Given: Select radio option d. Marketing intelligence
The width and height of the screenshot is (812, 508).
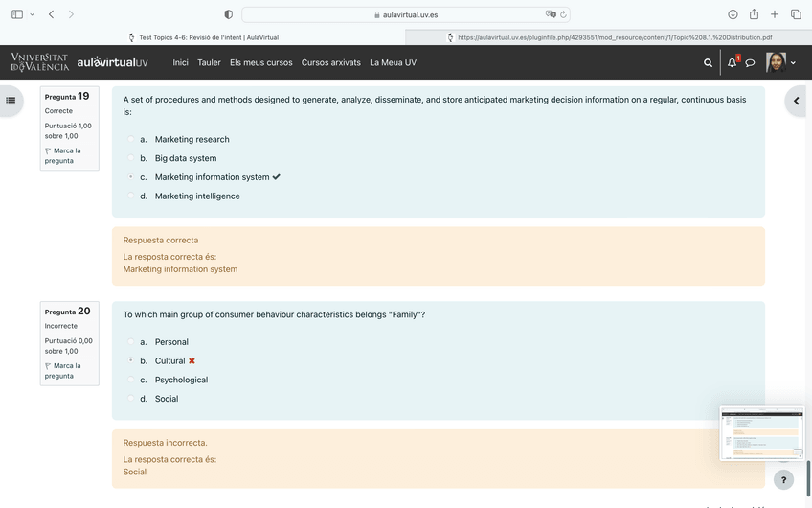Looking at the screenshot, I should [131, 196].
